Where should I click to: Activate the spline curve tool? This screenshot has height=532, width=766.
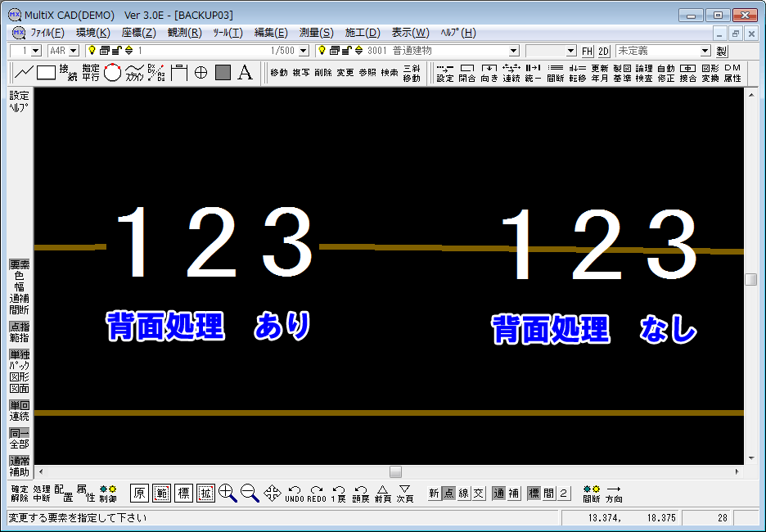coord(134,73)
